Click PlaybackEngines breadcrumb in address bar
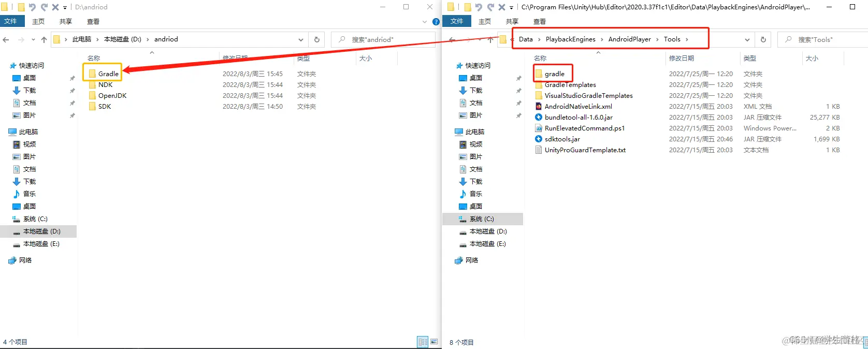 571,39
